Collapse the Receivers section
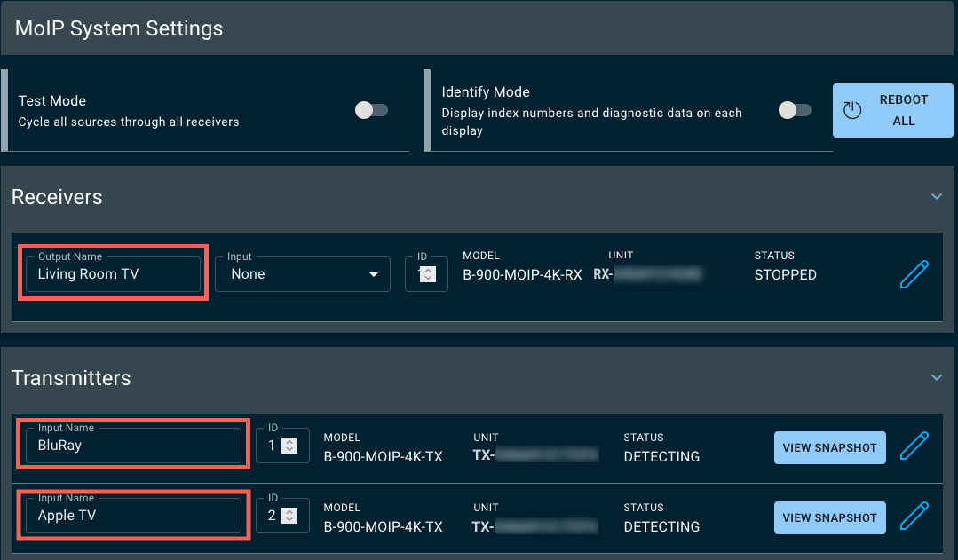Viewport: 958px width, 560px height. 936,196
